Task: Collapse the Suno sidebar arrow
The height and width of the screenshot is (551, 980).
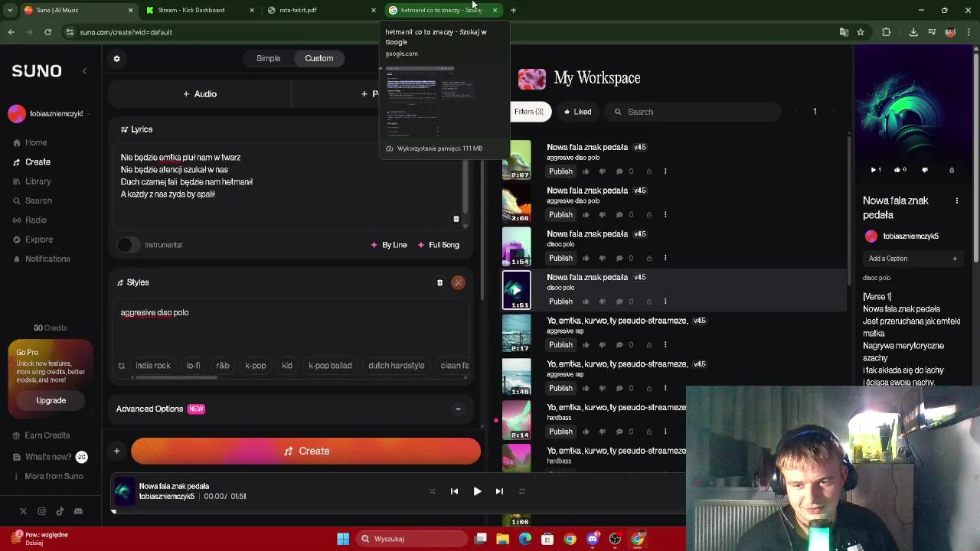Action: point(84,70)
